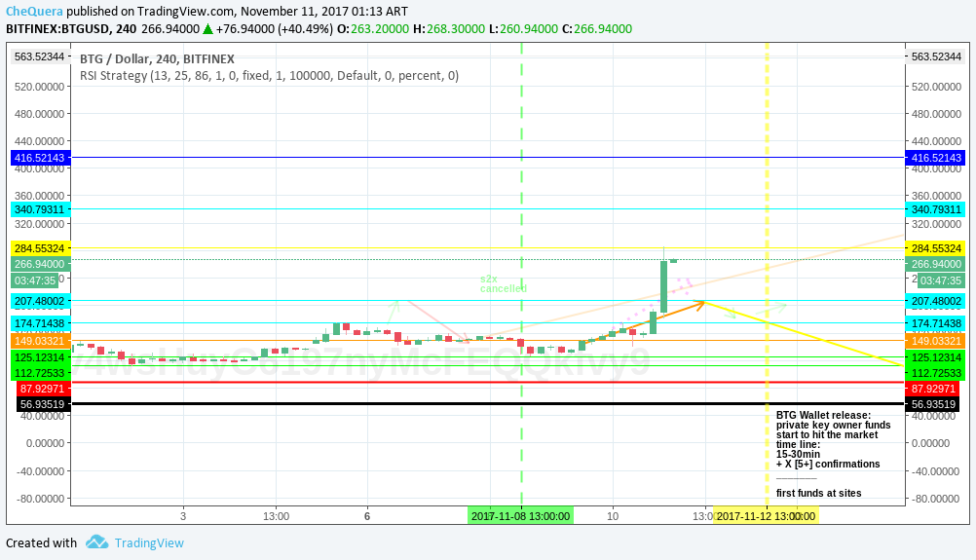The height and width of the screenshot is (560, 976).
Task: Click the left green 112.72533 label
Action: point(39,373)
